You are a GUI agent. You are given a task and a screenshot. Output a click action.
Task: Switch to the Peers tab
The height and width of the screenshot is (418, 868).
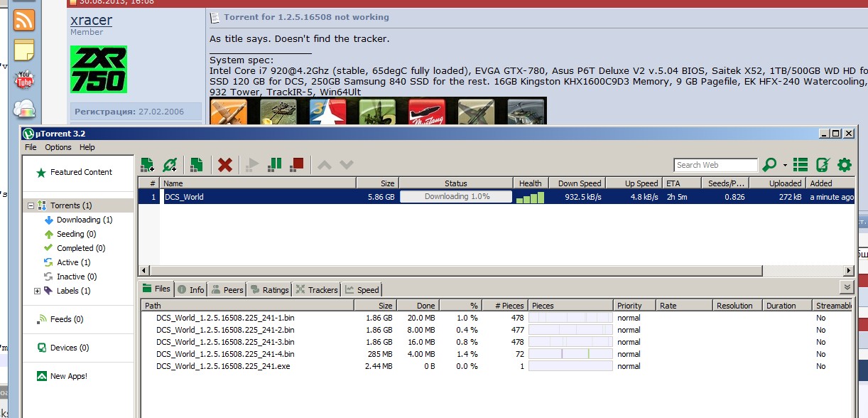227,289
